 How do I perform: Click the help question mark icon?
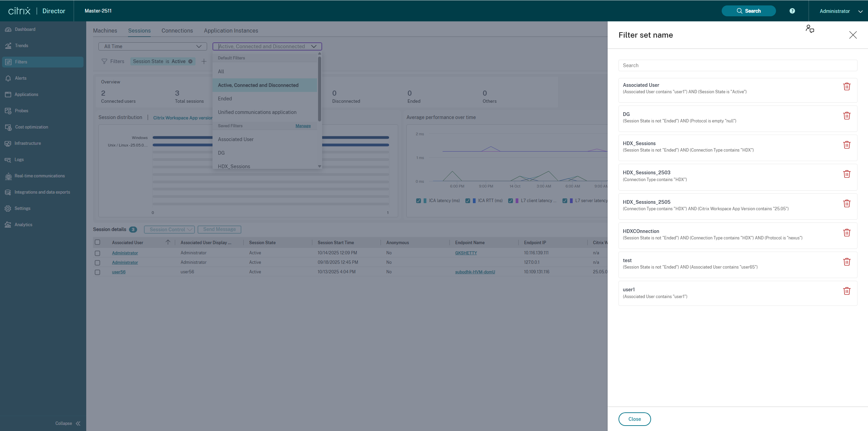792,11
